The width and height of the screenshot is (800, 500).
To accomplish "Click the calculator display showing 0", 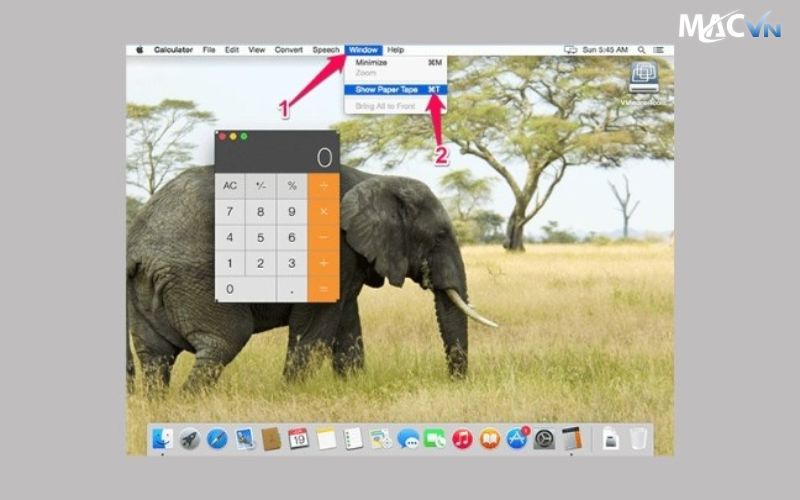I will [x=277, y=157].
